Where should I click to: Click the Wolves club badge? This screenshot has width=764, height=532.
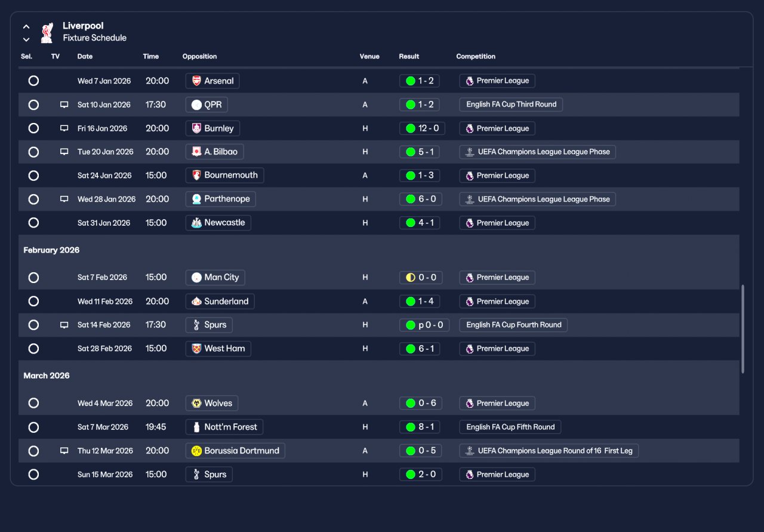(x=196, y=403)
